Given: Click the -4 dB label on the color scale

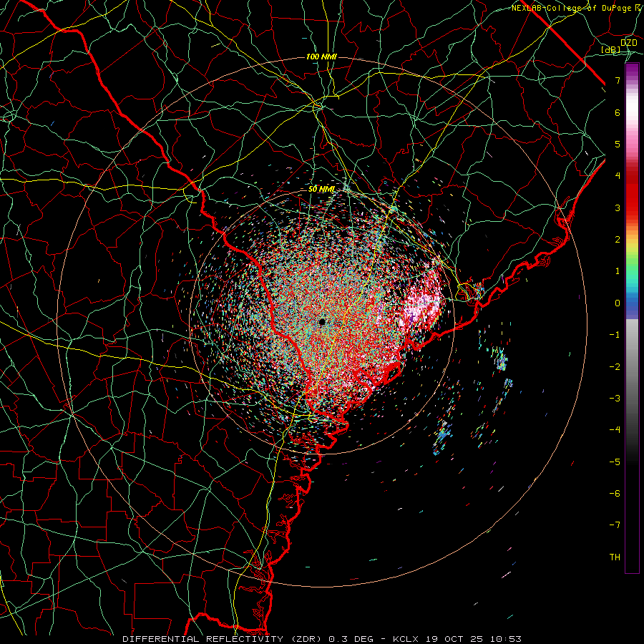Looking at the screenshot, I should point(615,430).
